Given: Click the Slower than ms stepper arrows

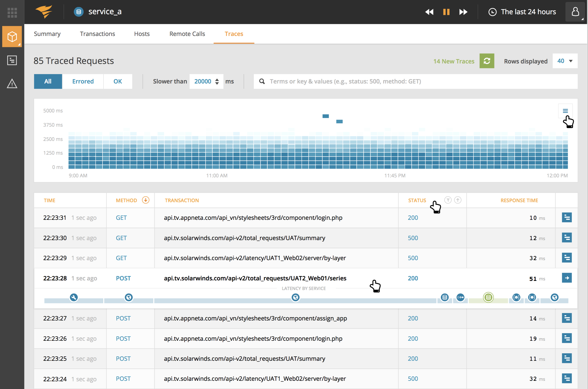Looking at the screenshot, I should click(217, 81).
